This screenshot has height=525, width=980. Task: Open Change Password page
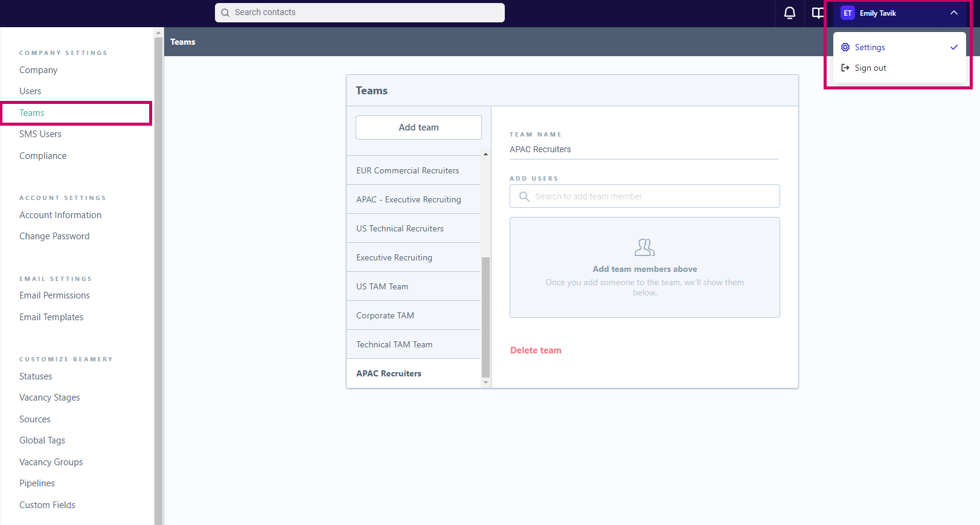pos(54,236)
